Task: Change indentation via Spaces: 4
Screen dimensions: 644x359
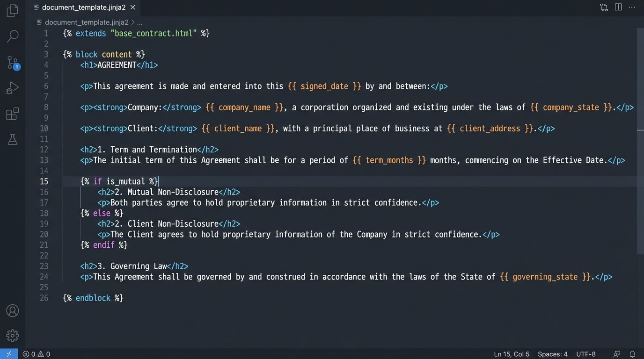Action: tap(553, 354)
